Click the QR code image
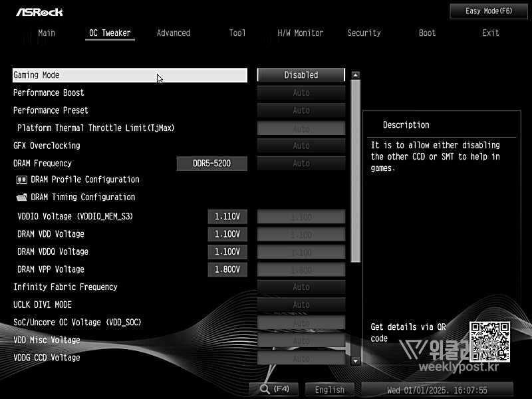 coord(489,342)
